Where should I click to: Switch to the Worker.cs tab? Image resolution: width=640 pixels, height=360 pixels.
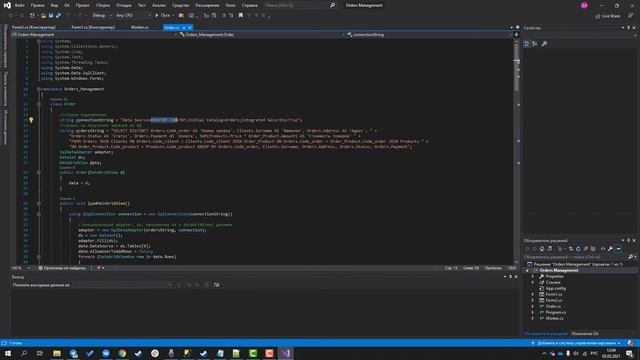pos(140,27)
